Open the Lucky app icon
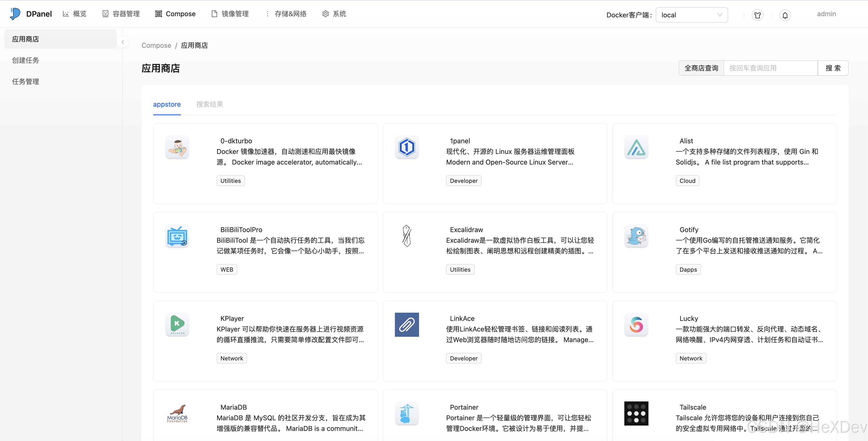The height and width of the screenshot is (441, 868). pos(636,324)
